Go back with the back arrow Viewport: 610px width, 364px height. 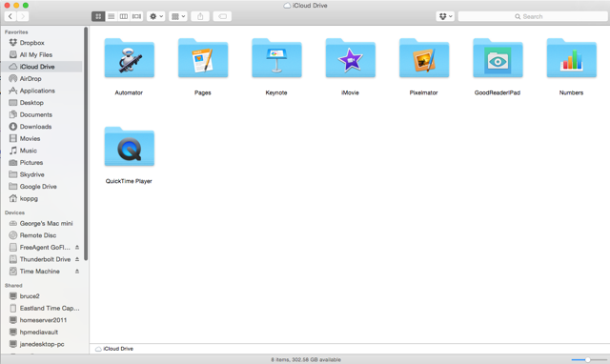(x=10, y=16)
